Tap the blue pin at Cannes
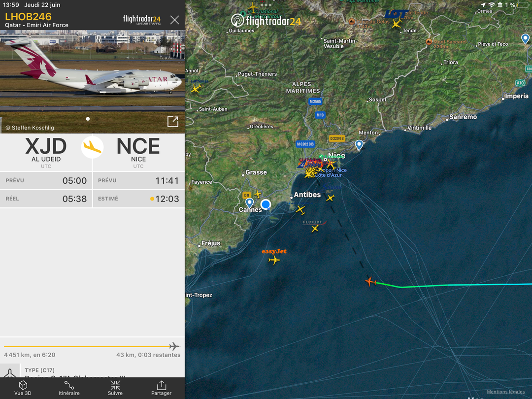Screen dimensions: 532x399 coord(249,203)
